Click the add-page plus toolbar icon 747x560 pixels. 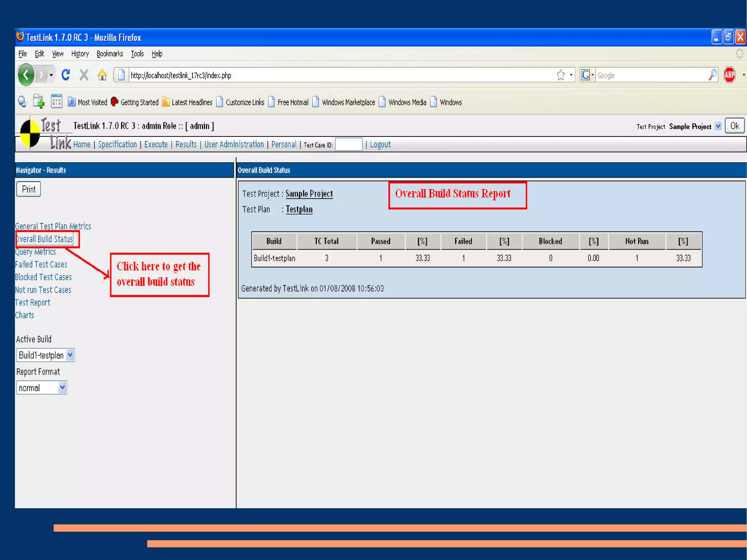(x=39, y=102)
